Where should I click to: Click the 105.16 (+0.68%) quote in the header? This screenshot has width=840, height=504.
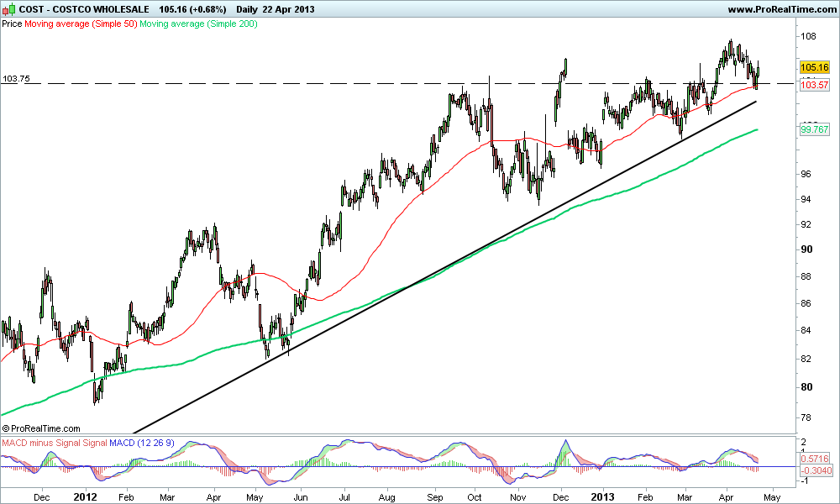pyautogui.click(x=192, y=9)
